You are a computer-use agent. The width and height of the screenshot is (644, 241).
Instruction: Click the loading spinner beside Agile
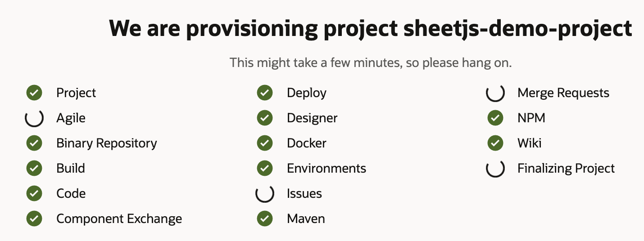34,118
